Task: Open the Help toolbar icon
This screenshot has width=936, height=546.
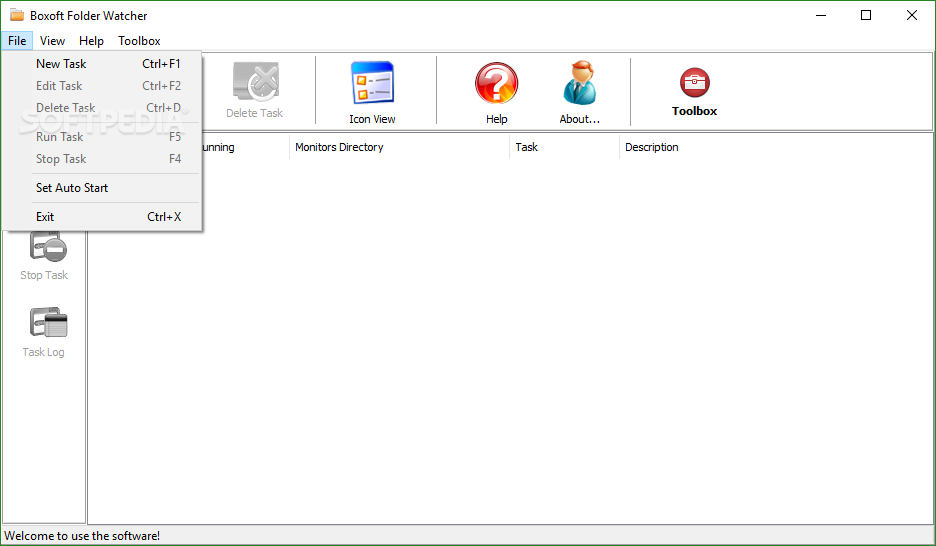Action: pos(496,92)
